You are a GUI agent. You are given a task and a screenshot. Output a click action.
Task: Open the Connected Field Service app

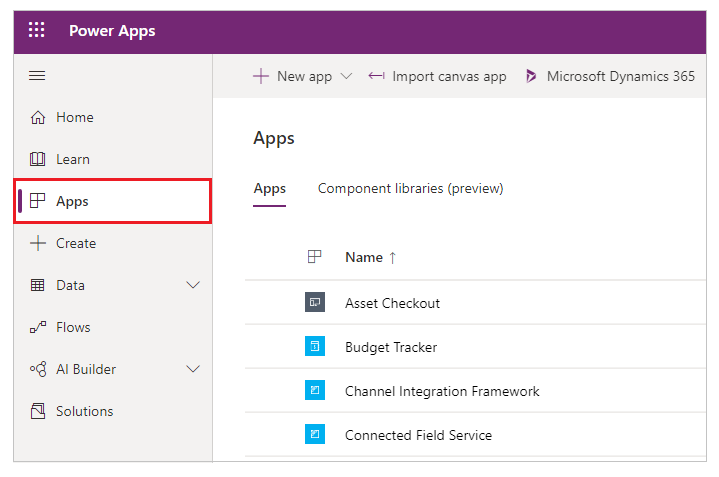click(x=418, y=435)
